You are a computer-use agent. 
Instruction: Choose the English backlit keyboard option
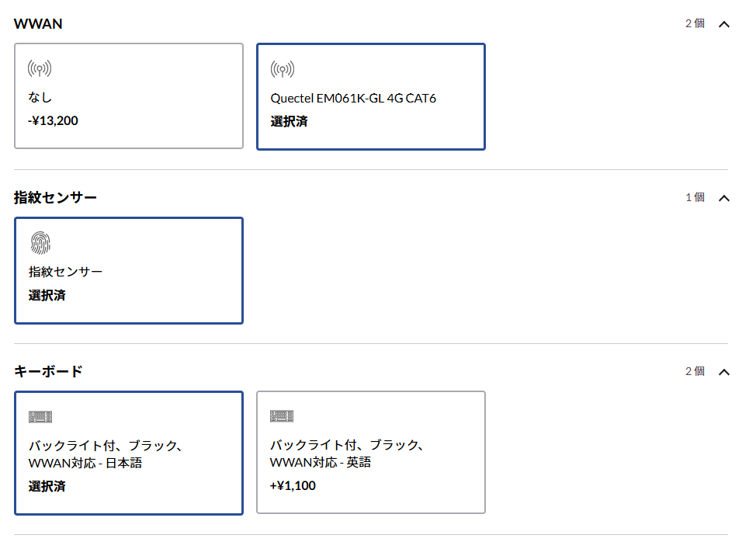click(371, 452)
